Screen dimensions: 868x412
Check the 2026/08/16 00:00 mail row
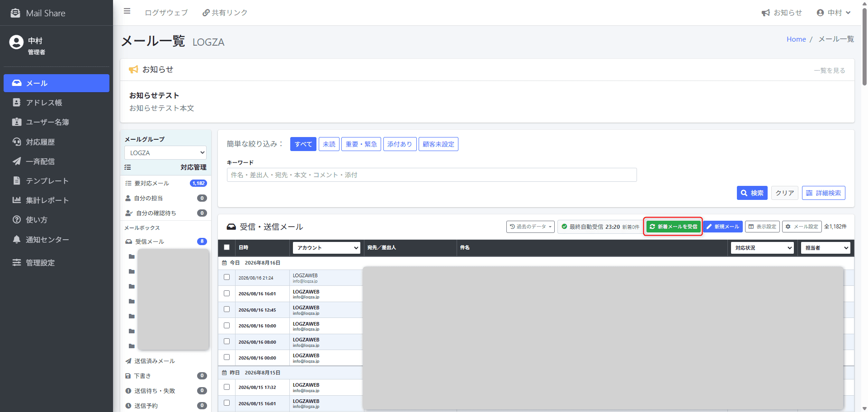227,357
